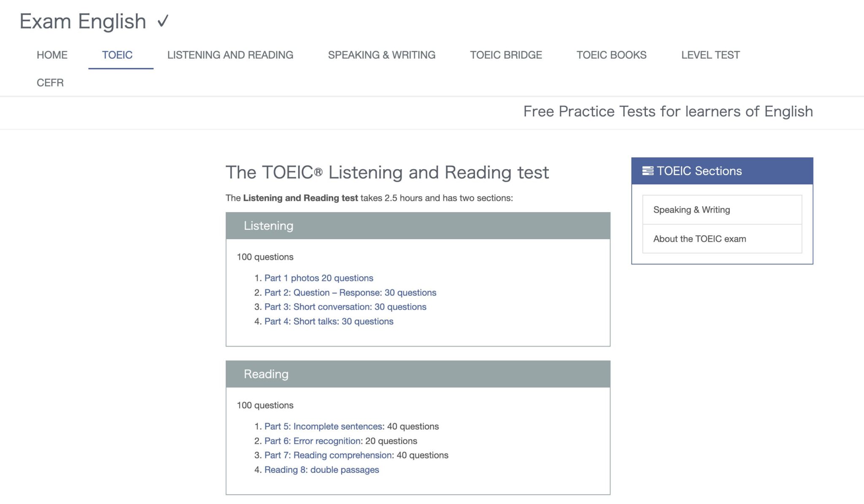This screenshot has height=504, width=864.
Task: Click the TOEIC Sections list icon
Action: coord(647,171)
